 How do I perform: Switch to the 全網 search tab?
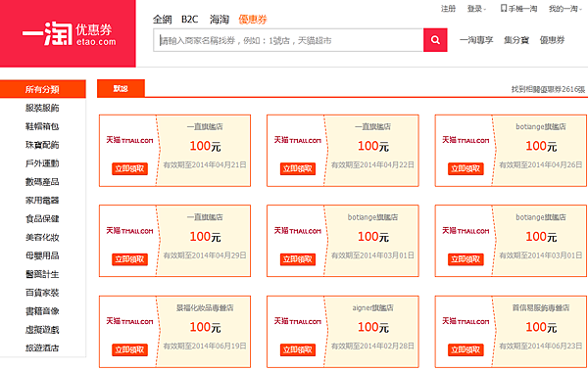coord(162,20)
